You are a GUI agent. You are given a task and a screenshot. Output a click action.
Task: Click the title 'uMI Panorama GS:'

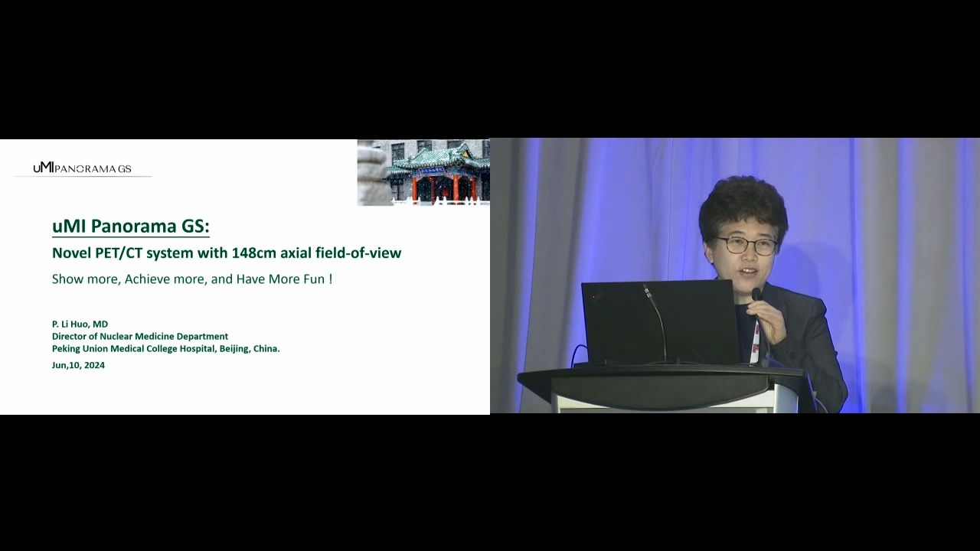(x=130, y=226)
